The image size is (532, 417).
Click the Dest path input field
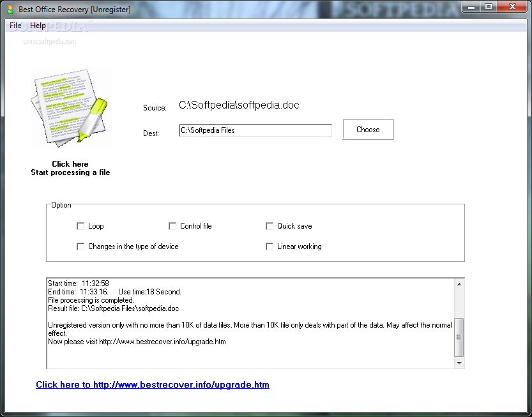tap(255, 130)
